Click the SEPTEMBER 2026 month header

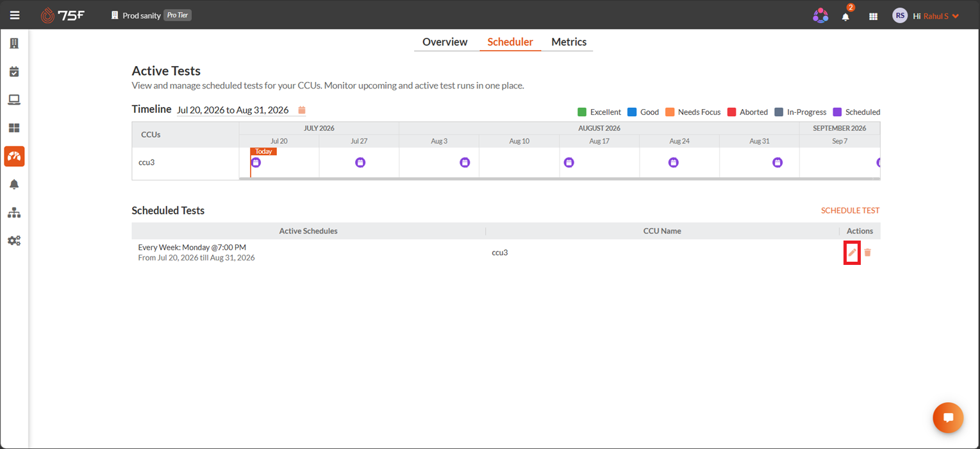[x=840, y=128]
